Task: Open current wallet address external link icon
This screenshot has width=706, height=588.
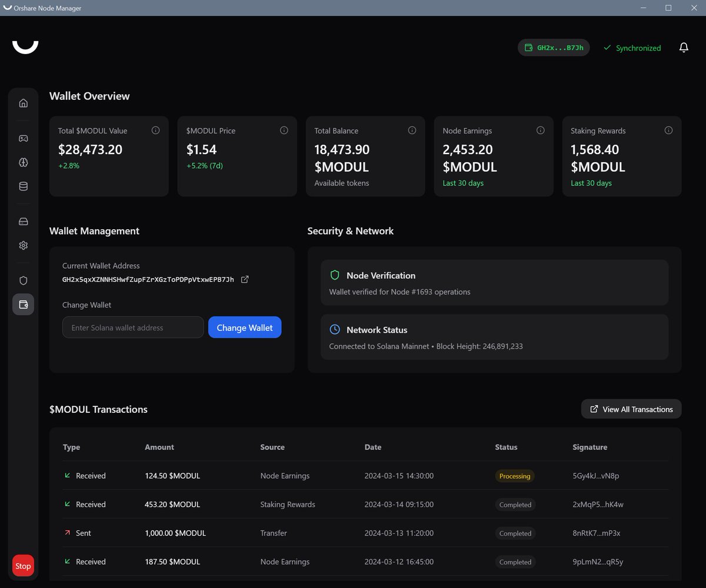Action: pos(245,279)
